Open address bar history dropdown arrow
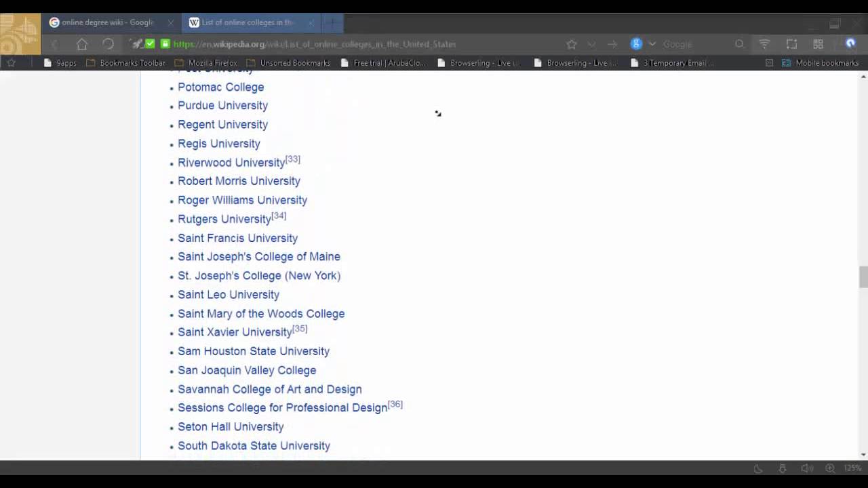868x488 pixels. [x=591, y=44]
